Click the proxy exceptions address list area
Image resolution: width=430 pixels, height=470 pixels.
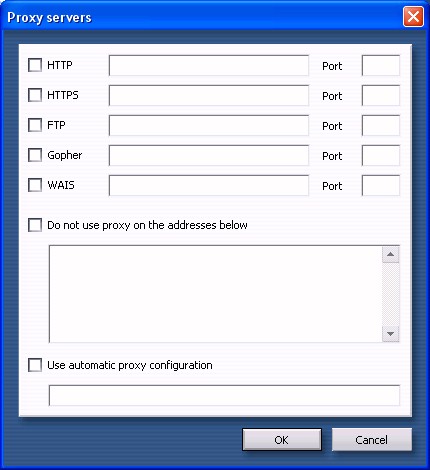(215, 294)
